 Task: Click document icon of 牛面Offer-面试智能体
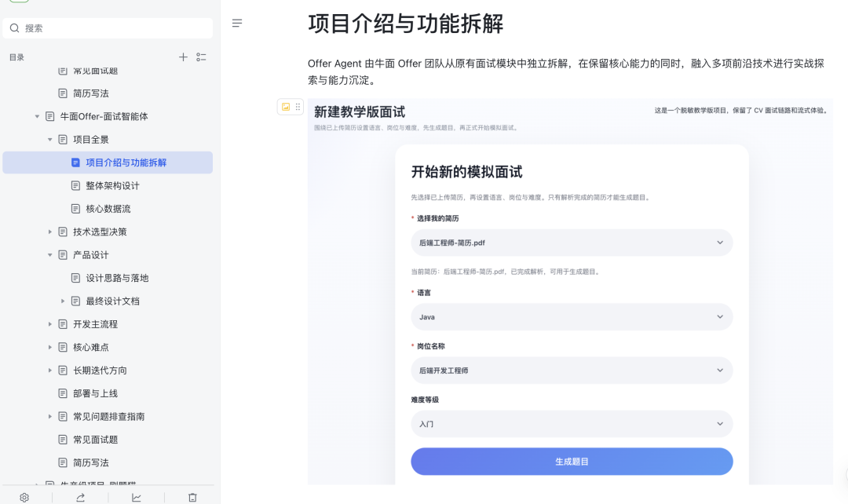pyautogui.click(x=49, y=116)
